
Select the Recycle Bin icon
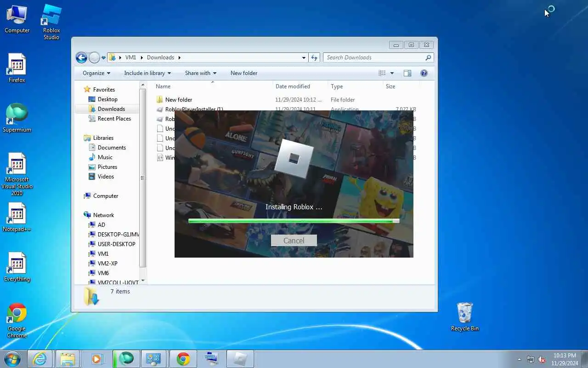coord(465,316)
